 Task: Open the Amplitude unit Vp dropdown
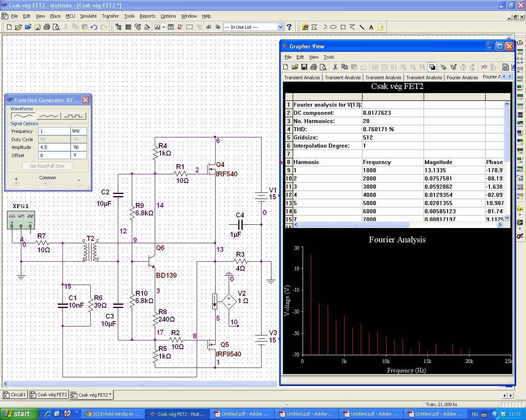78,147
